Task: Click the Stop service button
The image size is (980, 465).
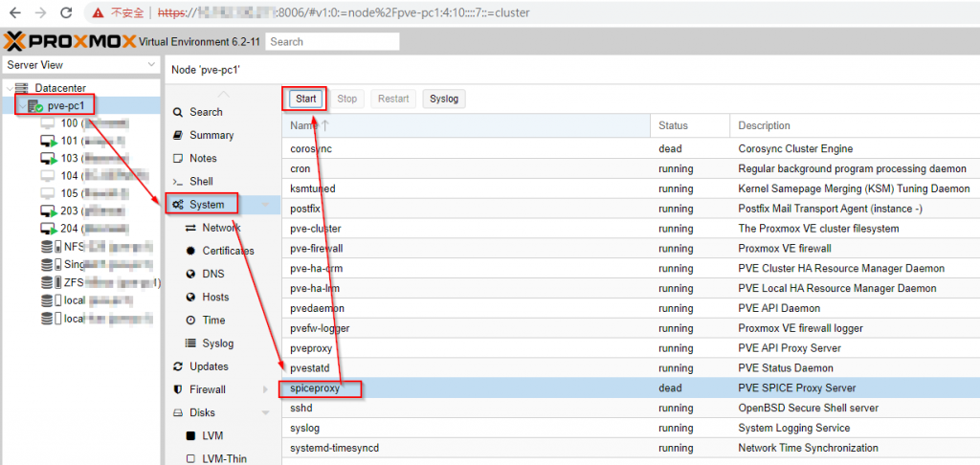Action: pyautogui.click(x=346, y=99)
